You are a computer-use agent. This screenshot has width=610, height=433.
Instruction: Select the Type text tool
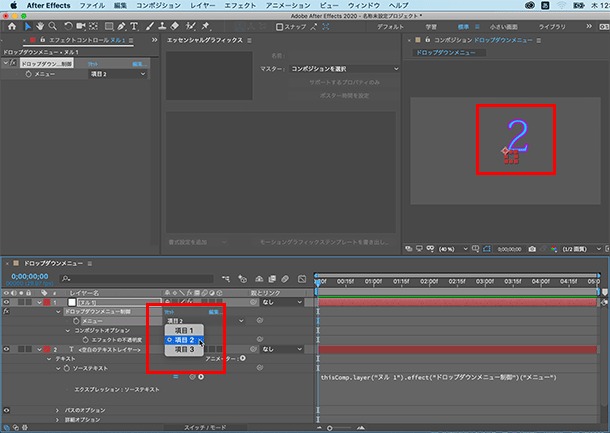[x=134, y=26]
